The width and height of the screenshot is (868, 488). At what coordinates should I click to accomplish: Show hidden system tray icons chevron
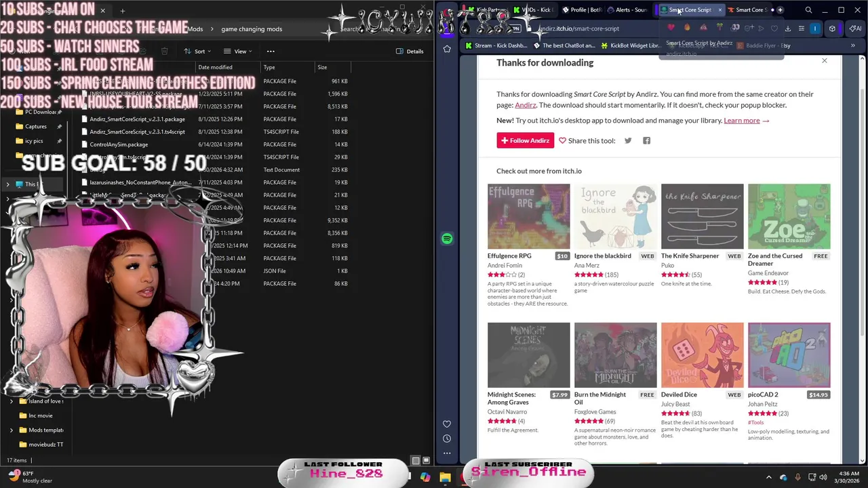[768, 478]
